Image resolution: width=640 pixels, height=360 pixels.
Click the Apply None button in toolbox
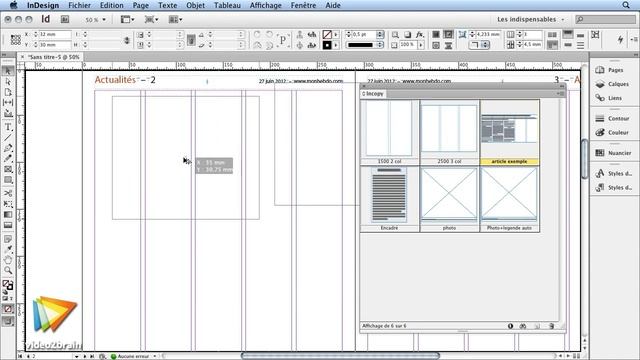tap(8, 309)
